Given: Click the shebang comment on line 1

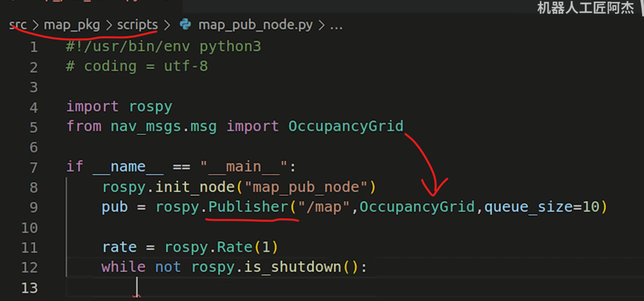Looking at the screenshot, I should (163, 46).
